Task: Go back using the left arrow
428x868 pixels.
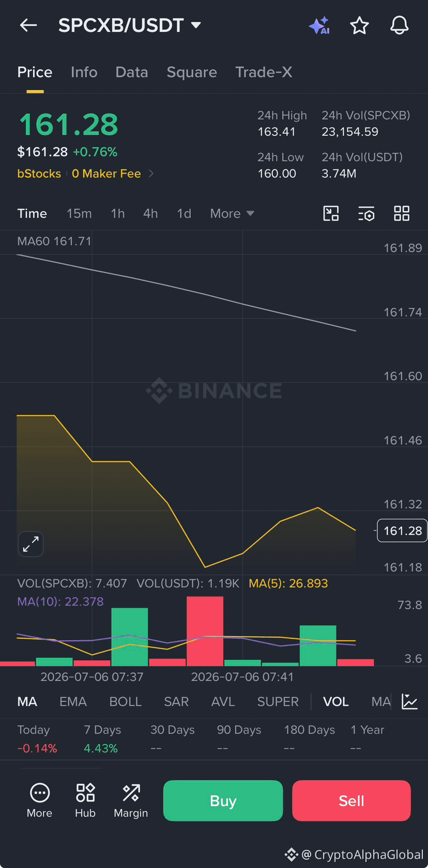Action: pyautogui.click(x=28, y=25)
